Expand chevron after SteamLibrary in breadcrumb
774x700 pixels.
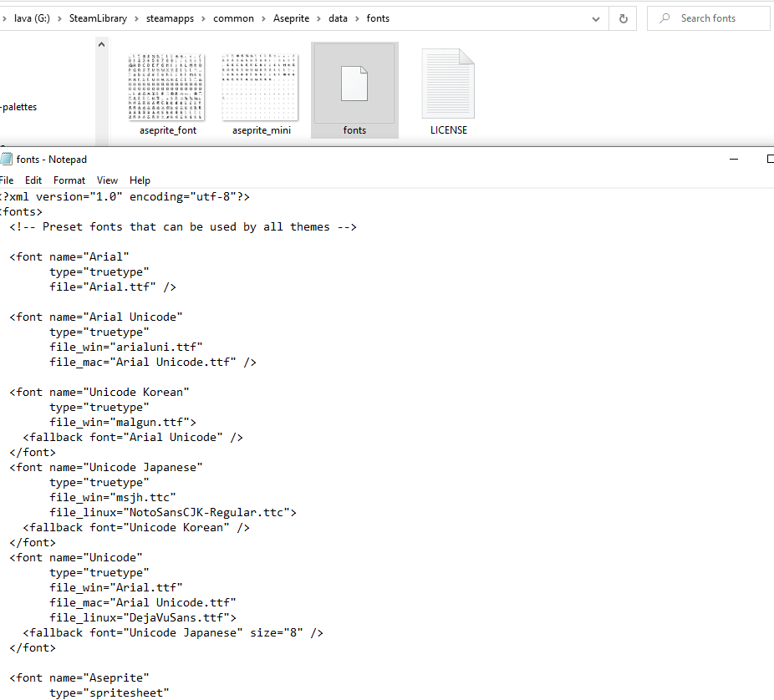(x=137, y=18)
